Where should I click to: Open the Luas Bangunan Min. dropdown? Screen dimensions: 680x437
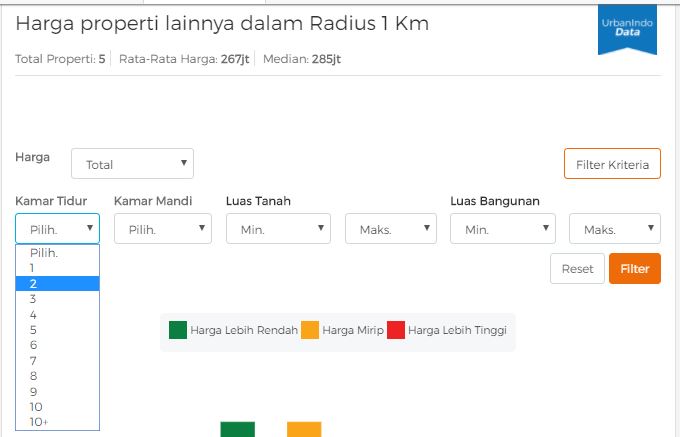tap(503, 228)
